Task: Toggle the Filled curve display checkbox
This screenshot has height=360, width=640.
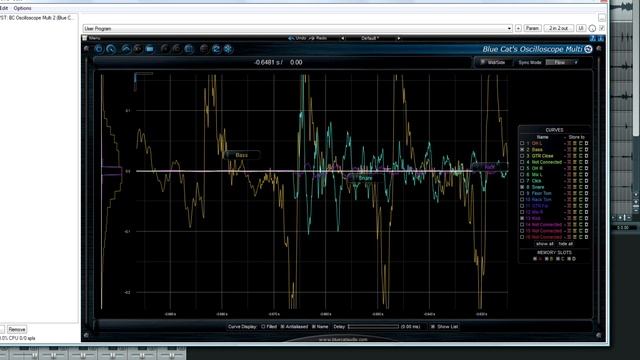Action: (x=263, y=327)
